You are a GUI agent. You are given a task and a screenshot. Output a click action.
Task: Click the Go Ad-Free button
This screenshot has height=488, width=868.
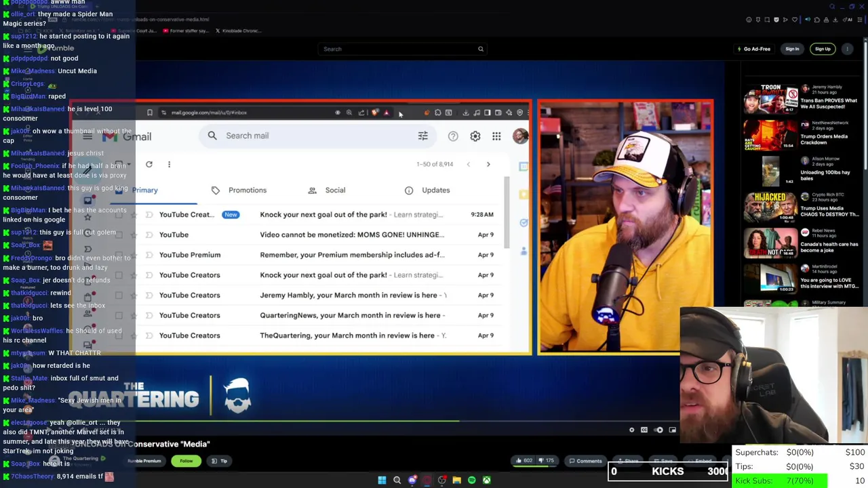pos(754,49)
